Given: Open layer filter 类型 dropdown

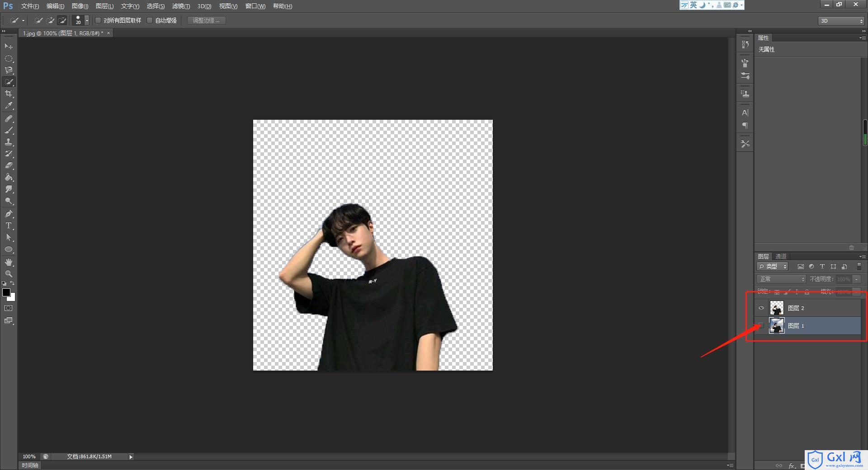Looking at the screenshot, I should coord(773,267).
